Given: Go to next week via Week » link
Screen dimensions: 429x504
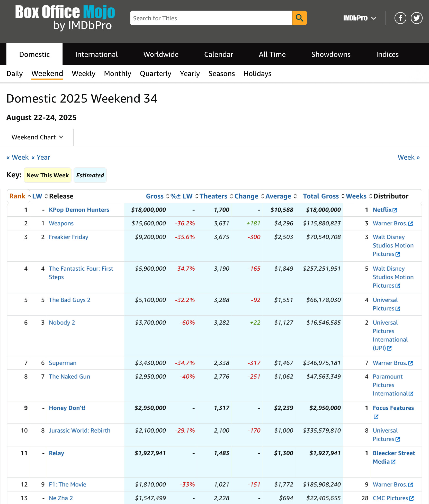Looking at the screenshot, I should click(x=408, y=157).
